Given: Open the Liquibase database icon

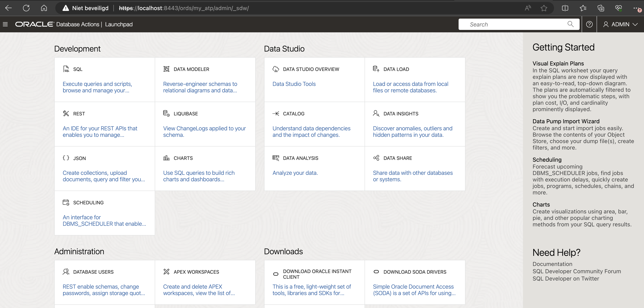Looking at the screenshot, I should pyautogui.click(x=166, y=113).
